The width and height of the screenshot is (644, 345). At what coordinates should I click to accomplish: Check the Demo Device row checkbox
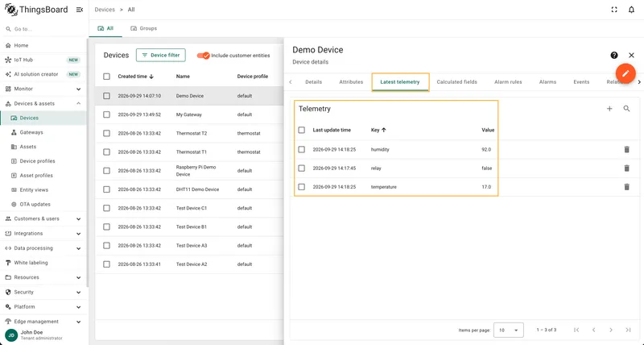[107, 96]
